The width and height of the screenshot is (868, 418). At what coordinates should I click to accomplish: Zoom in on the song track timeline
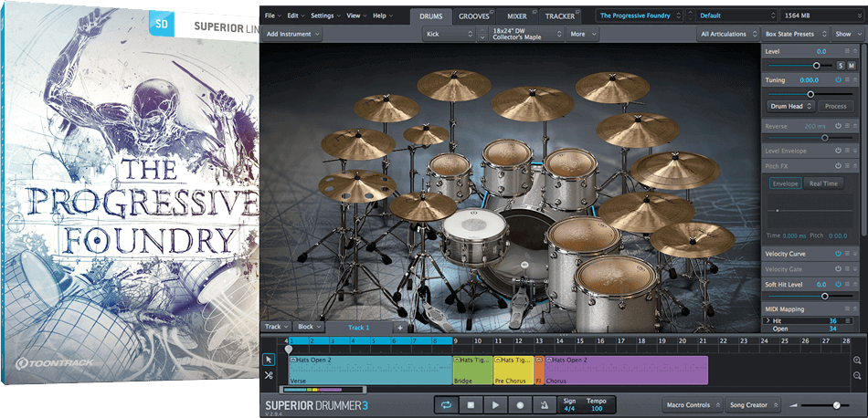coord(856,361)
